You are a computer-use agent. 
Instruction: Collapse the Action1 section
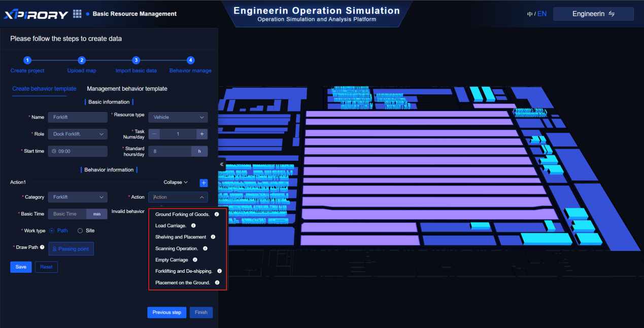175,183
